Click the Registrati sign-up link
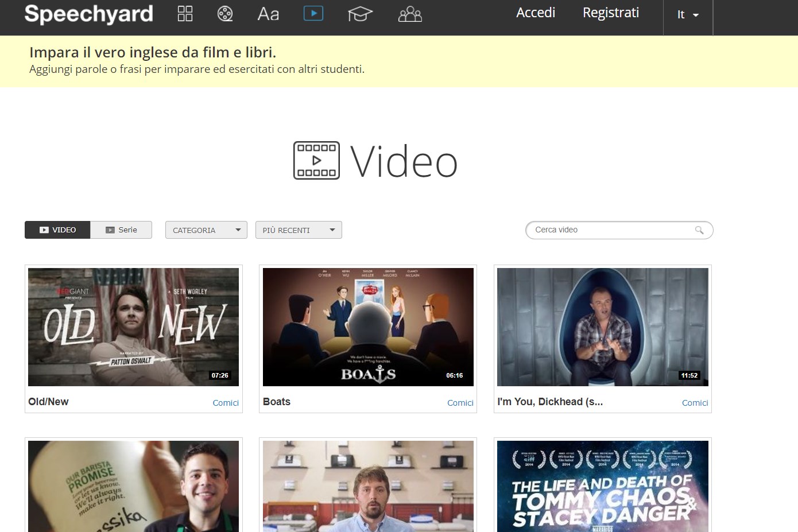The width and height of the screenshot is (798, 532). pyautogui.click(x=611, y=13)
